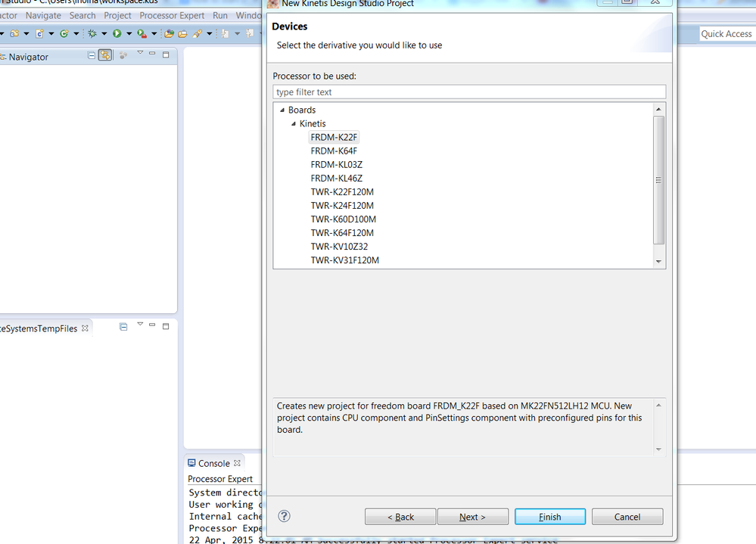Click the Open Task folder icon
Image resolution: width=756 pixels, height=544 pixels.
tap(182, 34)
